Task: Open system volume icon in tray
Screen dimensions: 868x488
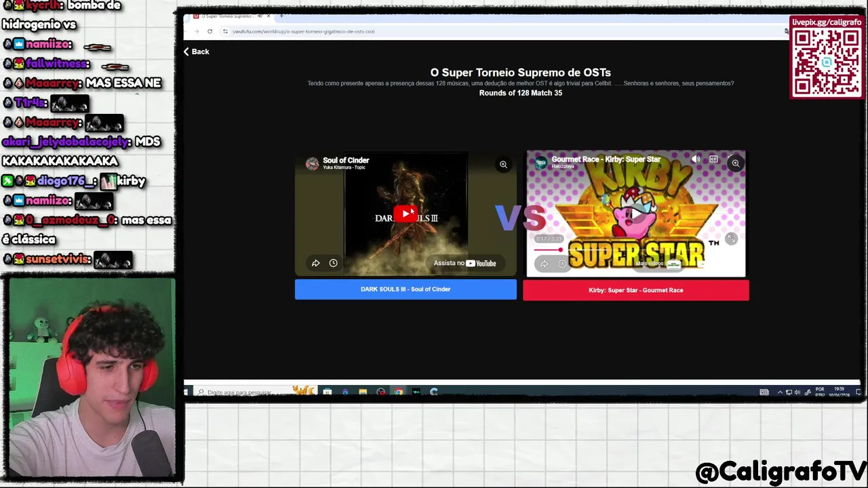Action: (797, 392)
